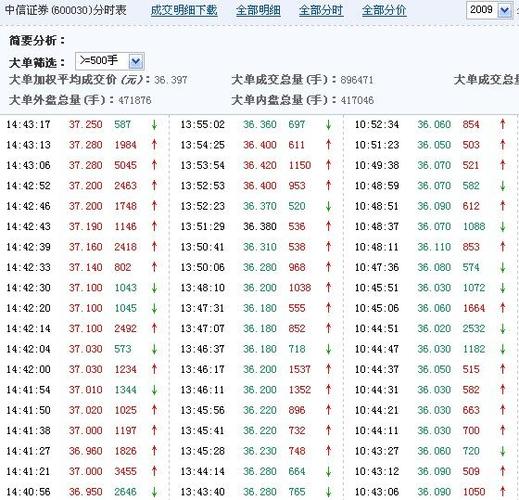Select volume 1537 in the 13:46:17 row
The height and width of the screenshot is (500, 519).
coord(300,369)
